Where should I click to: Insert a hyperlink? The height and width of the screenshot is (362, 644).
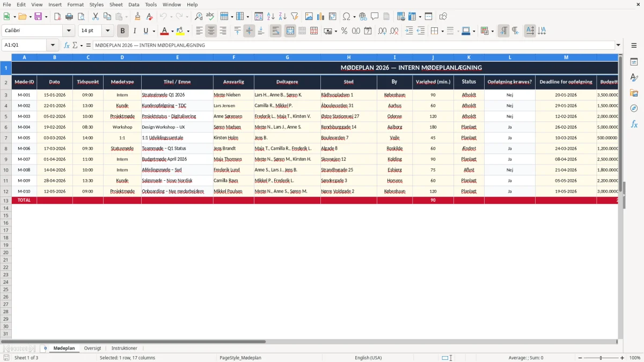click(x=363, y=17)
